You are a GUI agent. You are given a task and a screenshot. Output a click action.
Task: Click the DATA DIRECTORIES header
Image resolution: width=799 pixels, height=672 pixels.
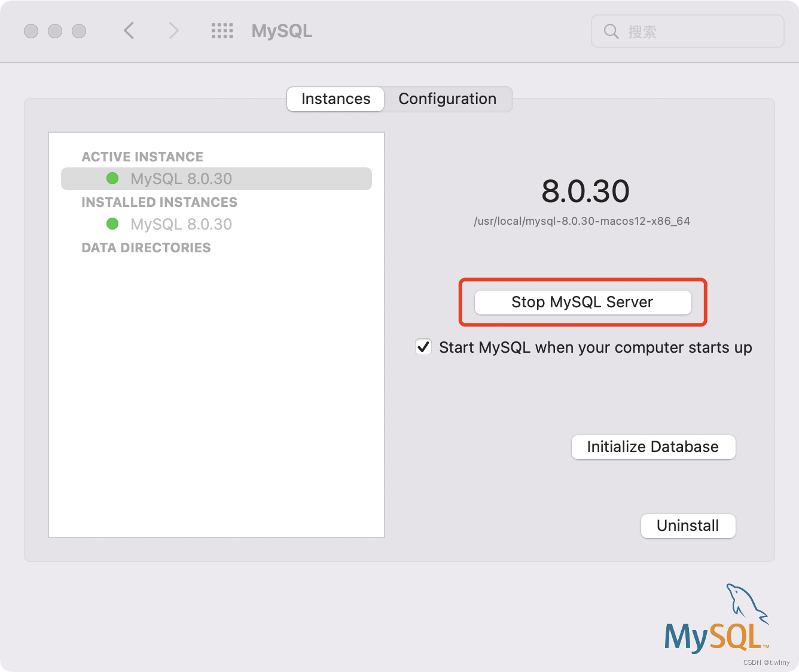pyautogui.click(x=146, y=248)
